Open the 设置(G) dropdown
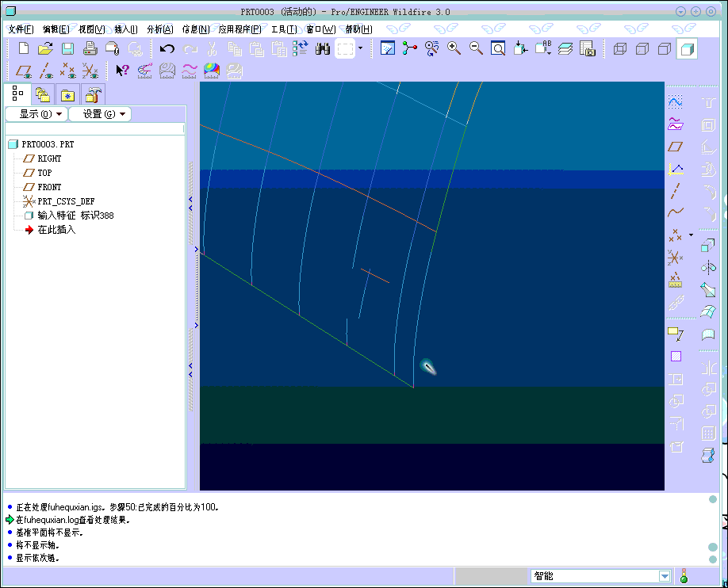This screenshot has width=728, height=588. pos(100,114)
